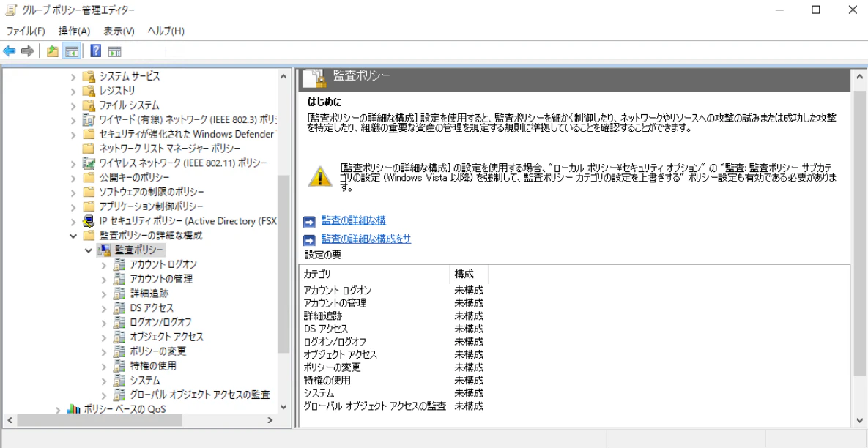The image size is (868, 448).
Task: Click the 公開キーのポリシー folder icon
Action: (x=89, y=177)
